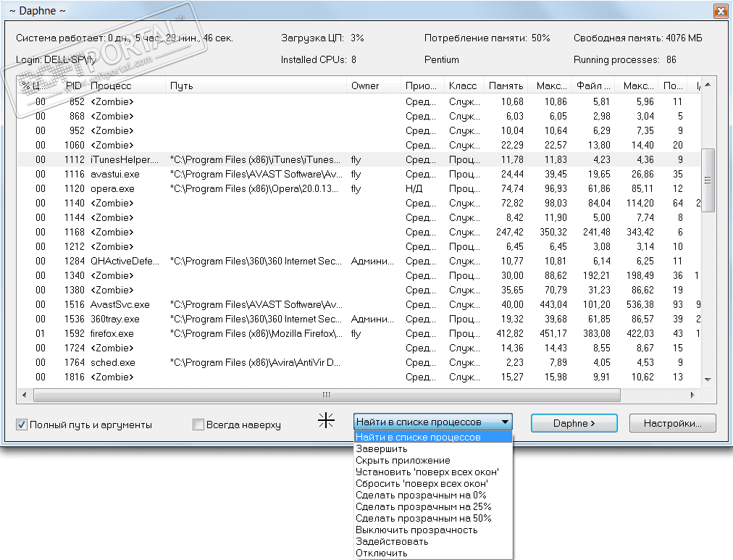
Task: Choose 'Найти в списке процессов' in the dropdown list
Action: [x=433, y=437]
